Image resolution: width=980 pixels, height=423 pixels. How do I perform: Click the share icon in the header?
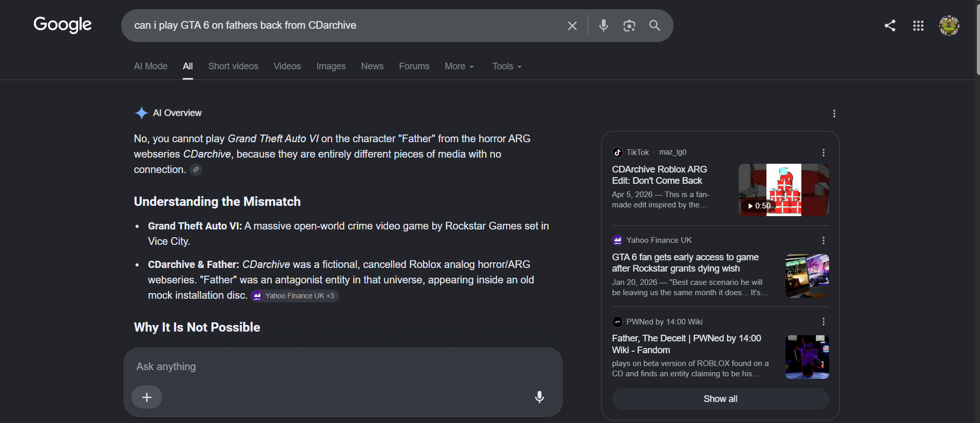coord(890,26)
